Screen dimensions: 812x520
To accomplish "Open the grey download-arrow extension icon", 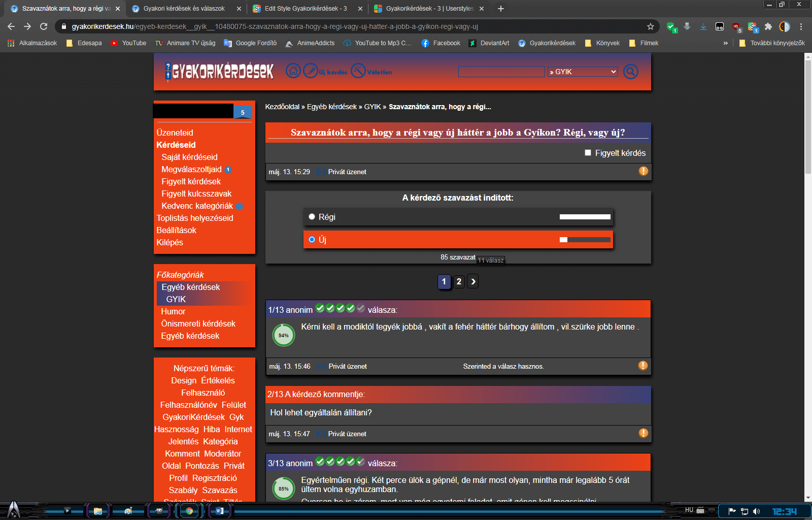I will coord(687,26).
